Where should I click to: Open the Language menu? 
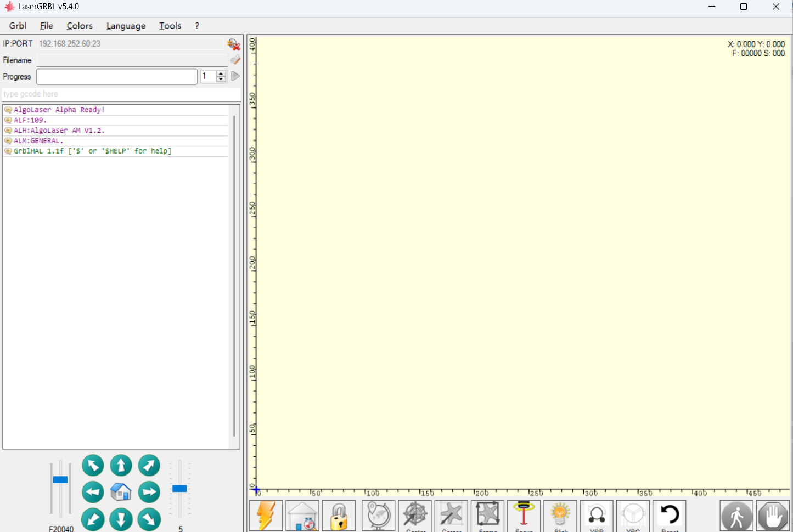point(126,26)
